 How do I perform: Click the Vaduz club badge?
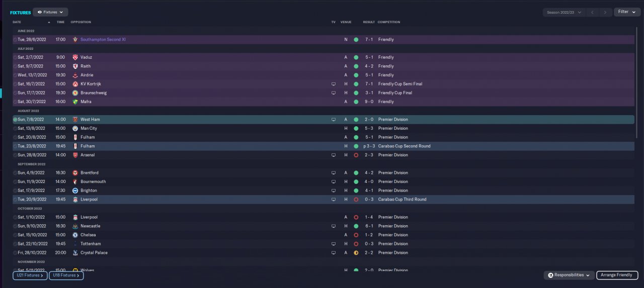pos(75,57)
